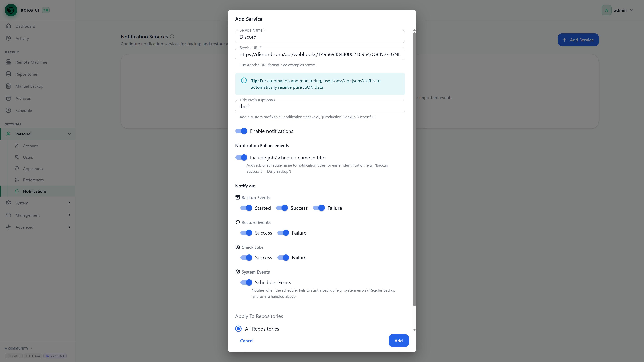The height and width of the screenshot is (362, 644).
Task: Cancel the Add Service dialog
Action: click(x=247, y=341)
